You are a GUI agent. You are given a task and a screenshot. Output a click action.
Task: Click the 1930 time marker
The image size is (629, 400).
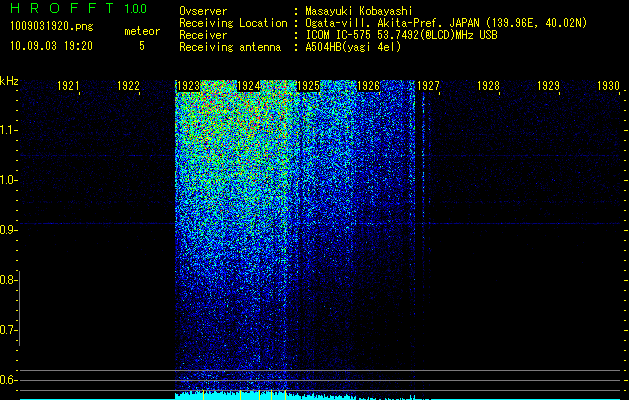pos(608,86)
